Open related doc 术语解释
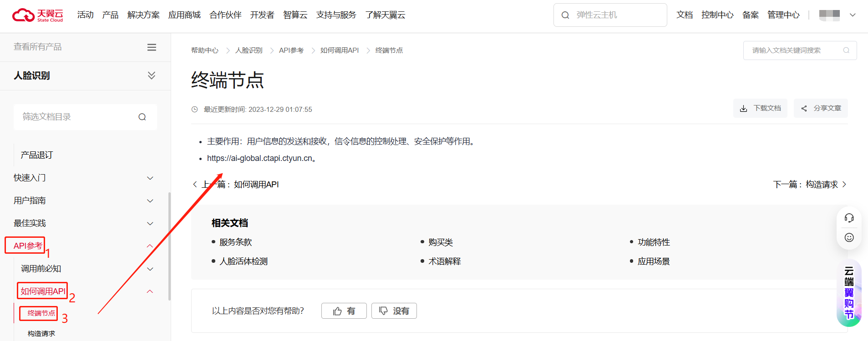Image resolution: width=868 pixels, height=341 pixels. click(x=445, y=261)
